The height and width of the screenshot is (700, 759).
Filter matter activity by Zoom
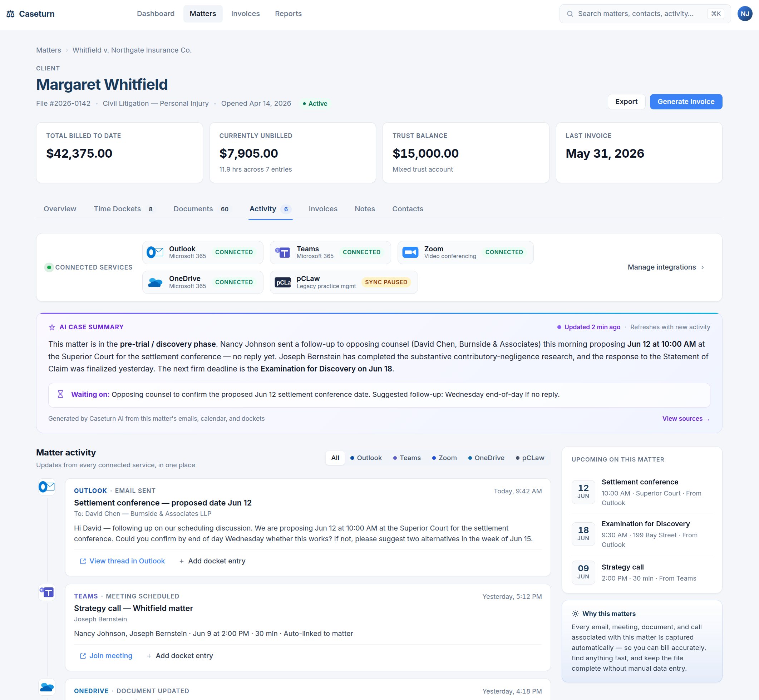pyautogui.click(x=444, y=458)
